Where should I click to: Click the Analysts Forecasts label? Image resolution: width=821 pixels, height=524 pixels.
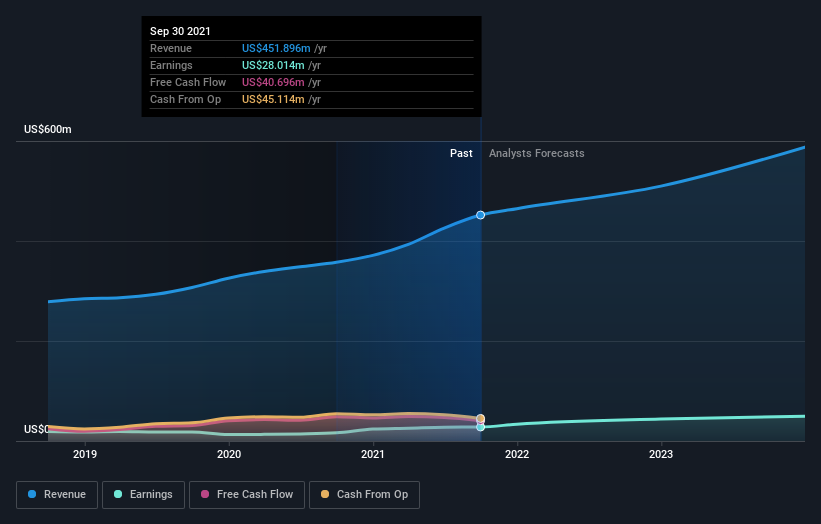(x=537, y=153)
